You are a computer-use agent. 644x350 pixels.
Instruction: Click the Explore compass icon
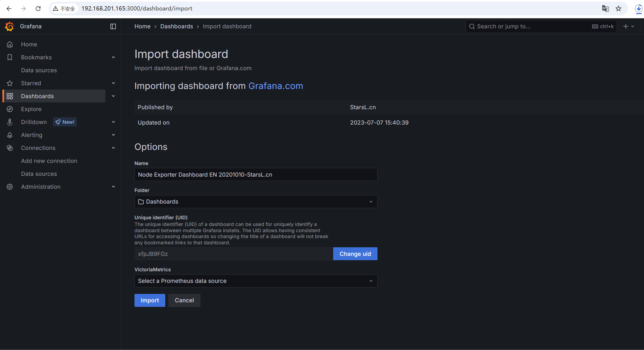(10, 109)
